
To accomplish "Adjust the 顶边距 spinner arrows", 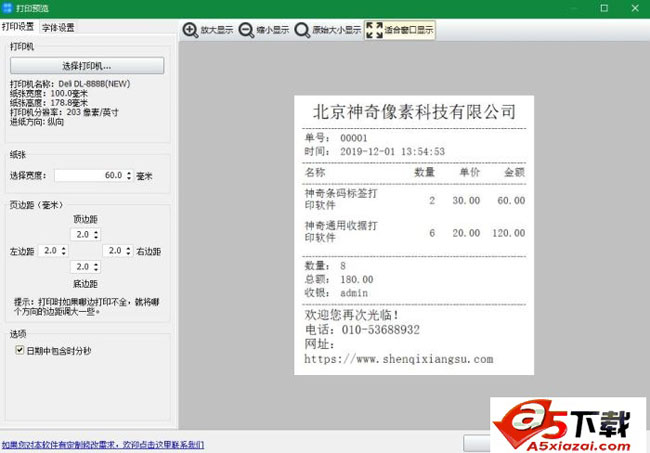I will 96,234.
